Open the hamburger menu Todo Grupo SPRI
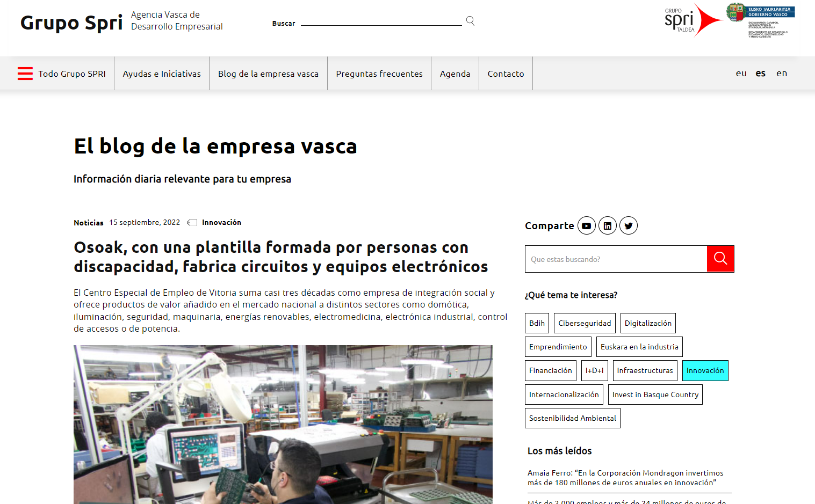The image size is (815, 504). pos(61,74)
